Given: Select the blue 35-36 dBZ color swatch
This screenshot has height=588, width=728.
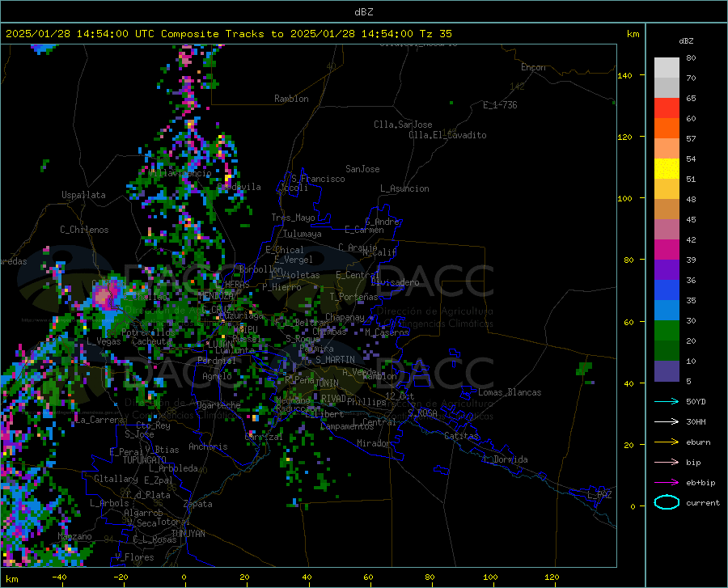Looking at the screenshot, I should pyautogui.click(x=667, y=290).
